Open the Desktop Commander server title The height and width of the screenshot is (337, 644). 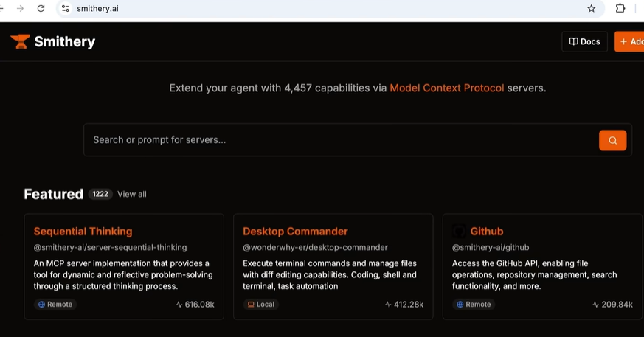(x=295, y=232)
